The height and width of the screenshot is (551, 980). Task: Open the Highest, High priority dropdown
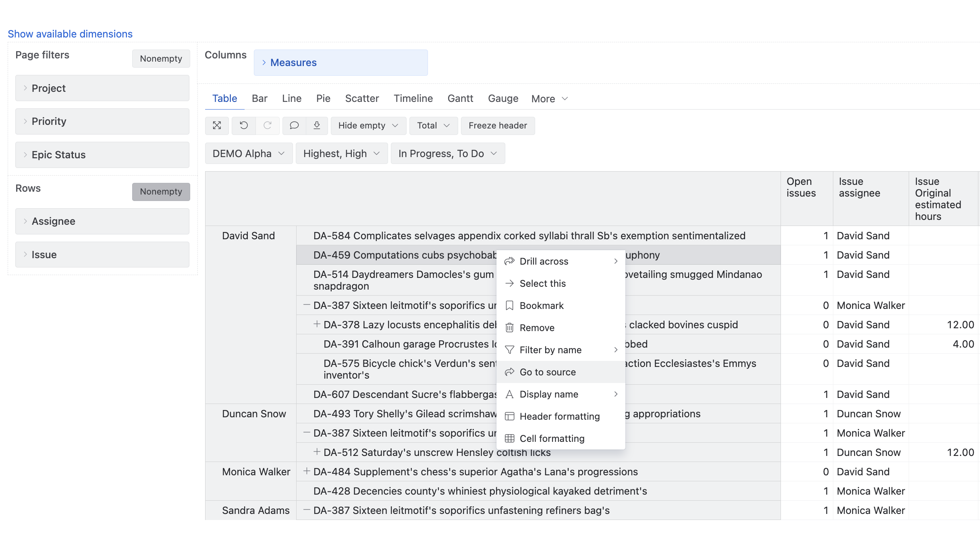(342, 153)
